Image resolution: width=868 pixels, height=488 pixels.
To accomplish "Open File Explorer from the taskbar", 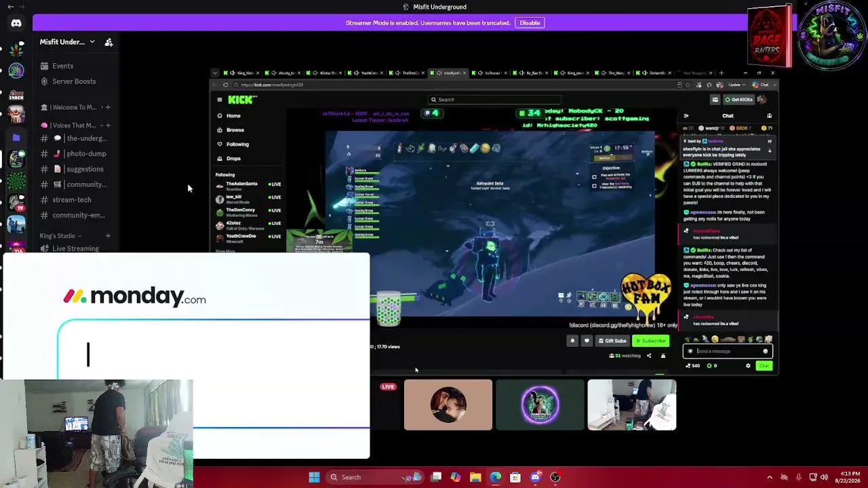I will (x=475, y=477).
